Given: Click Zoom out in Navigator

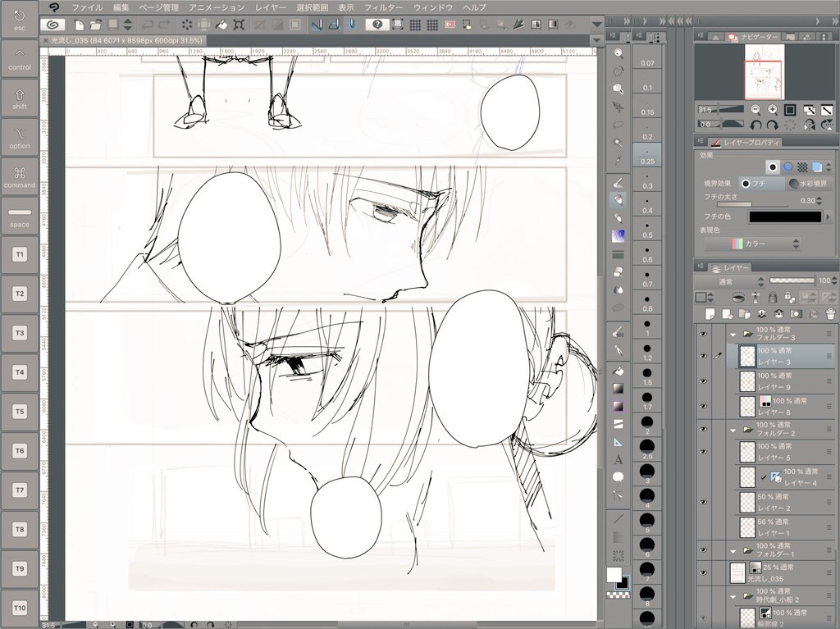Looking at the screenshot, I should tap(756, 110).
